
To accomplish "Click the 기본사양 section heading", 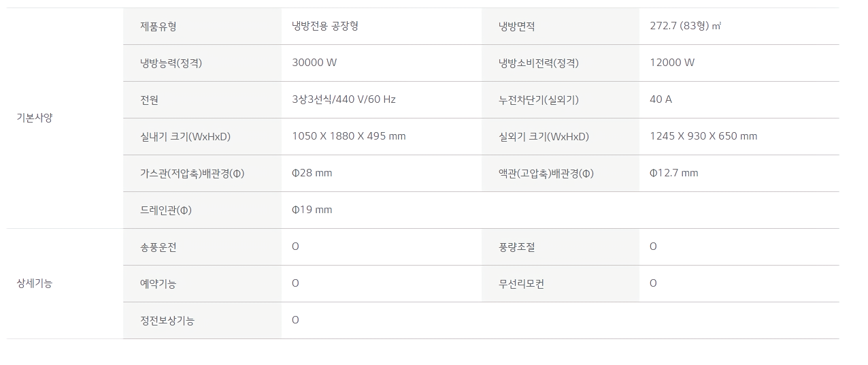I will tap(35, 118).
